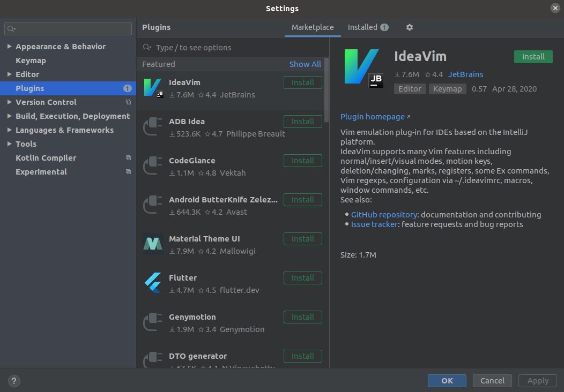This screenshot has width=564, height=392.
Task: Click the DTO generator plugin icon
Action: point(153,360)
